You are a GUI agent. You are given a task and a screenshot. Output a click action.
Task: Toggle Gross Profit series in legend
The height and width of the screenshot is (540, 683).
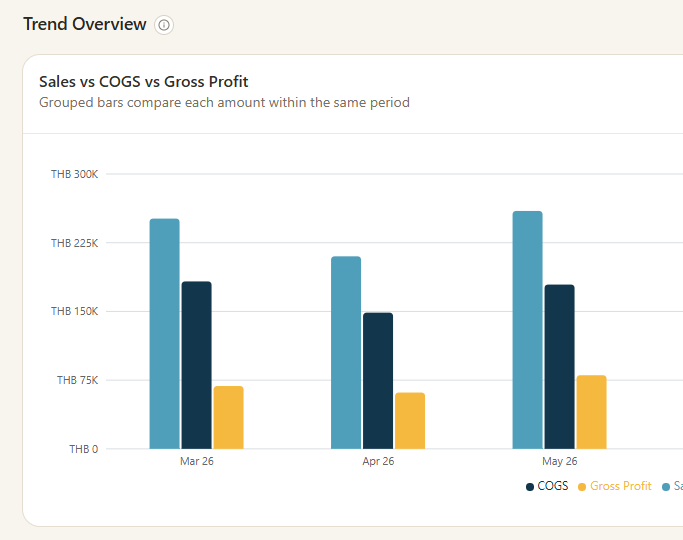point(615,486)
